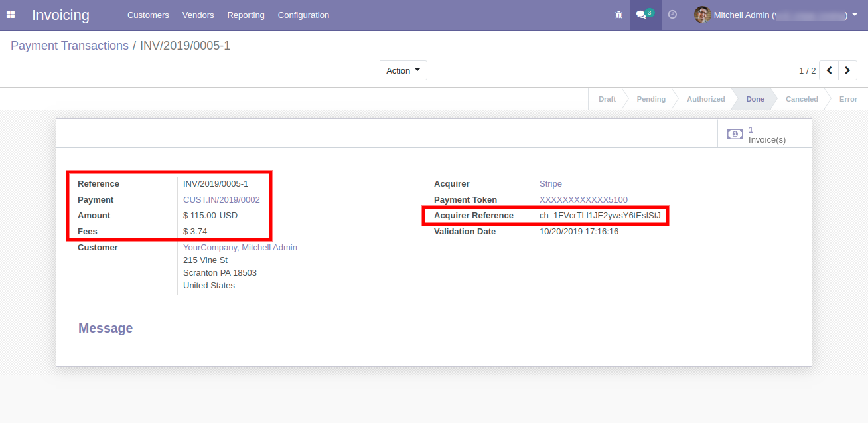
Task: Go to the next record arrow
Action: (x=848, y=70)
